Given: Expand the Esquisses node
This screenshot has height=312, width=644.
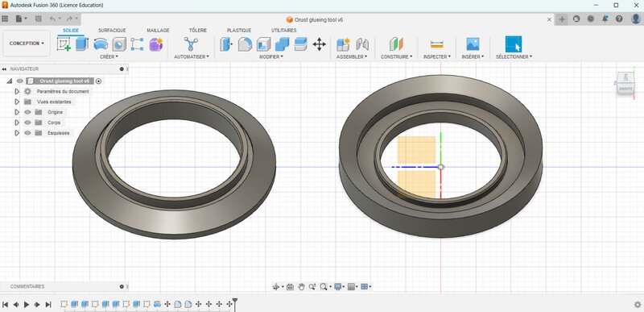Looking at the screenshot, I should 17,133.
